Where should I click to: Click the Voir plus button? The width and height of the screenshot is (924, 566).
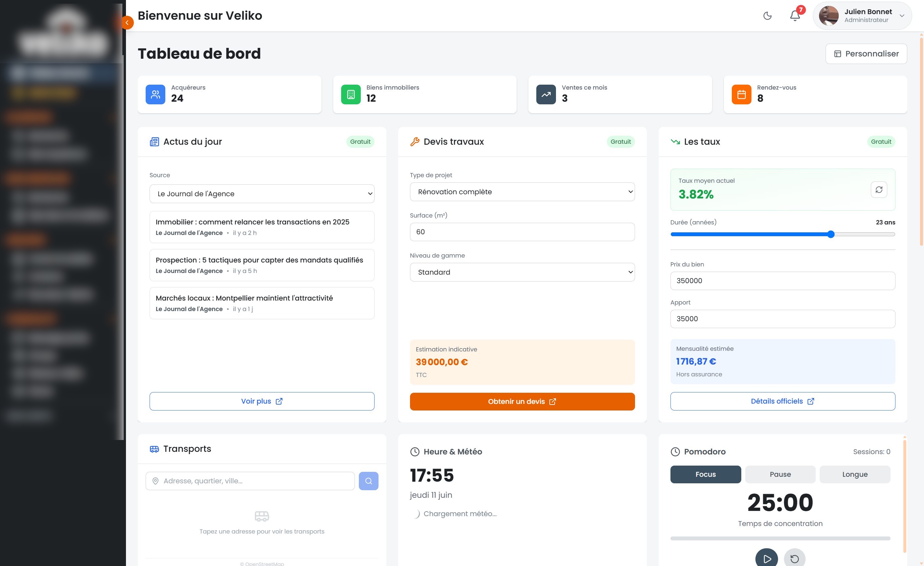tap(262, 401)
